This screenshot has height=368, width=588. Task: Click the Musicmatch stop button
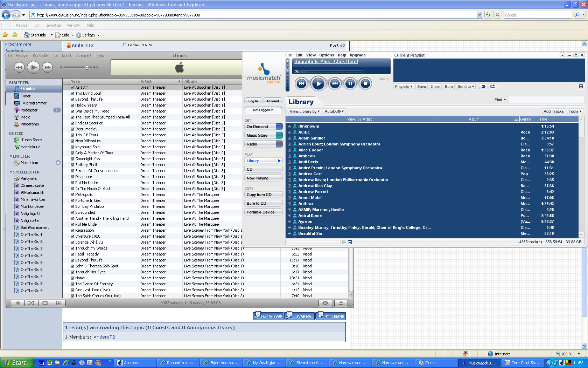pyautogui.click(x=365, y=83)
